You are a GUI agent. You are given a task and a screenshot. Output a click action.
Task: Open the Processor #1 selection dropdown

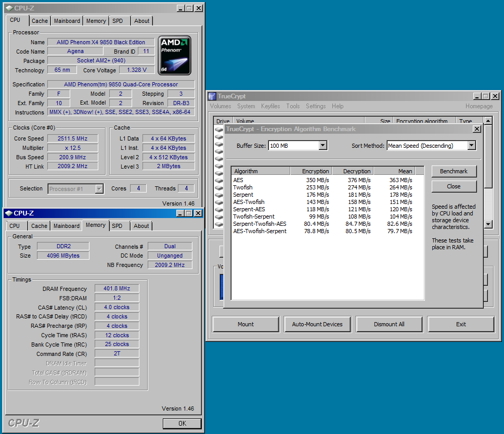(99, 189)
